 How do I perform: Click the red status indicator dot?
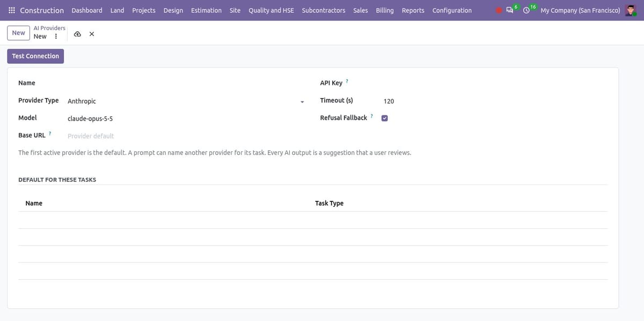pos(499,10)
